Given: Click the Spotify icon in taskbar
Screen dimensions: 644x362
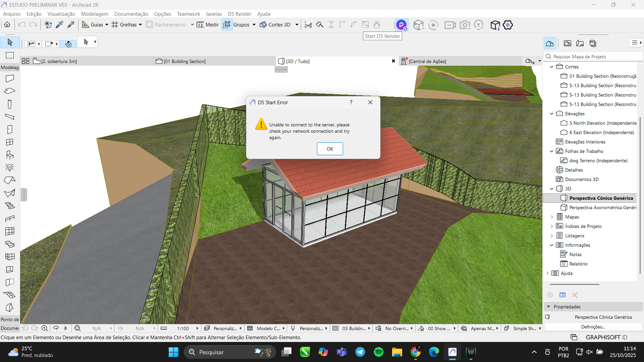Looking at the screenshot, I should coord(378,352).
